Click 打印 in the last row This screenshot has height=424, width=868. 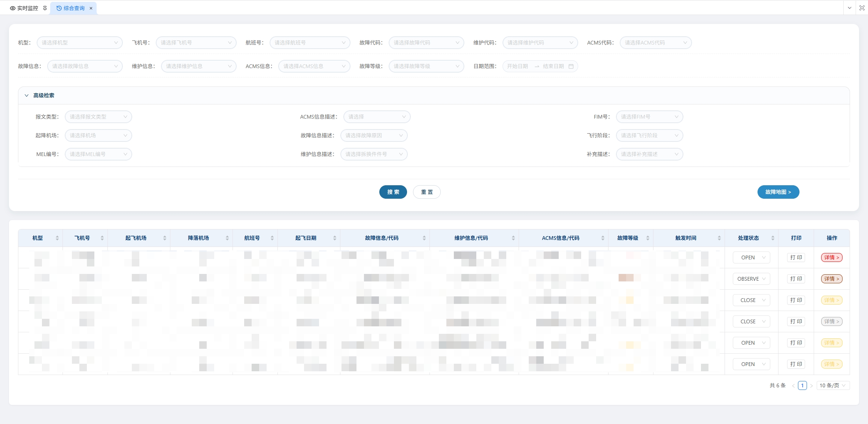tap(796, 364)
